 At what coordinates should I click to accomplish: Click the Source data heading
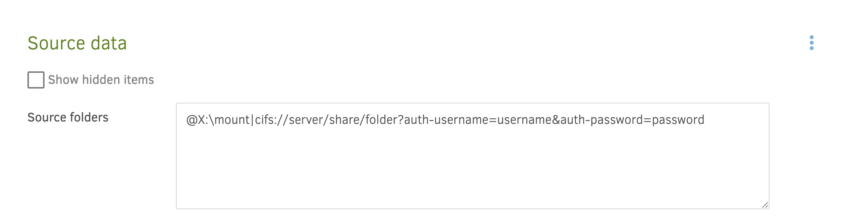click(x=77, y=43)
